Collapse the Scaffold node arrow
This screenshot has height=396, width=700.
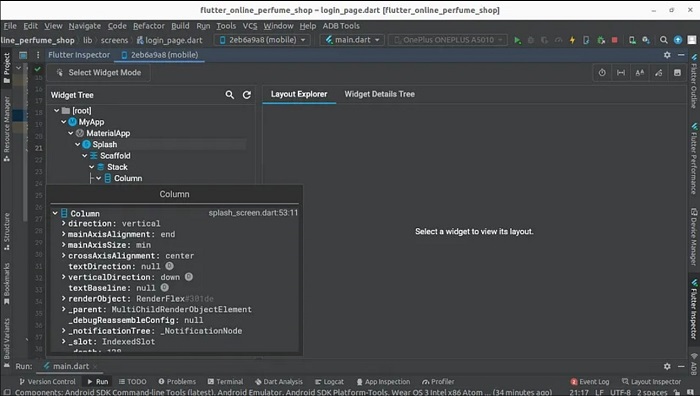click(x=85, y=155)
